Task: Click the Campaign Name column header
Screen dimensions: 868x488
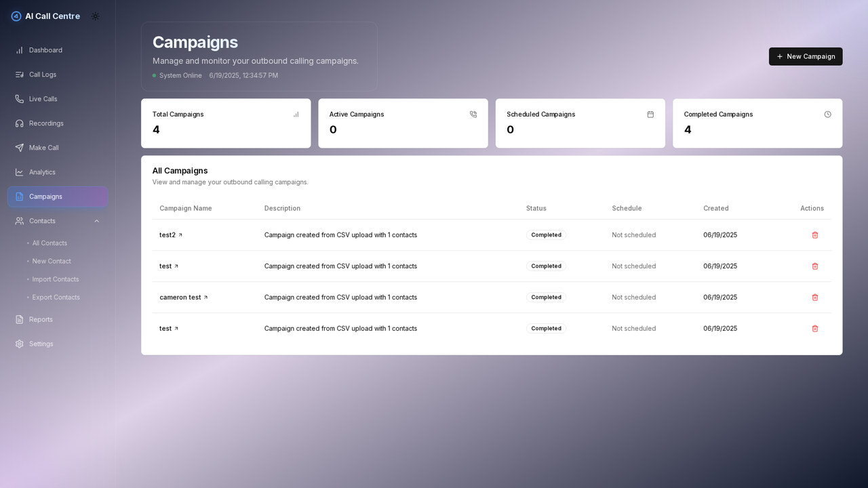Action: point(186,208)
